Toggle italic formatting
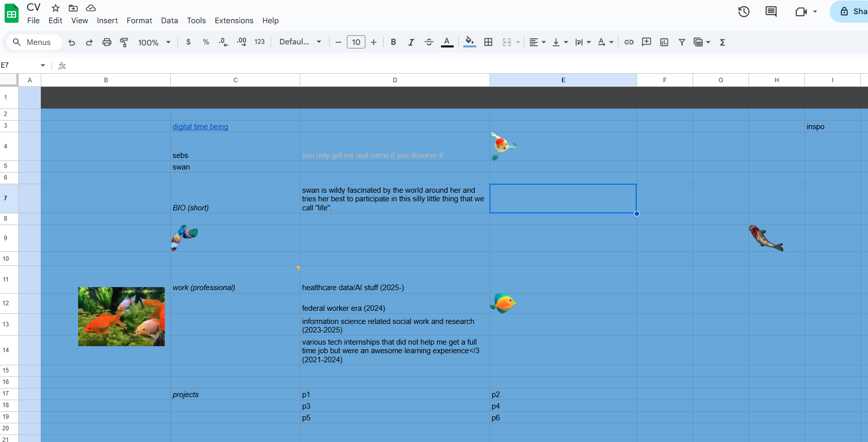The width and height of the screenshot is (868, 442). pos(411,42)
